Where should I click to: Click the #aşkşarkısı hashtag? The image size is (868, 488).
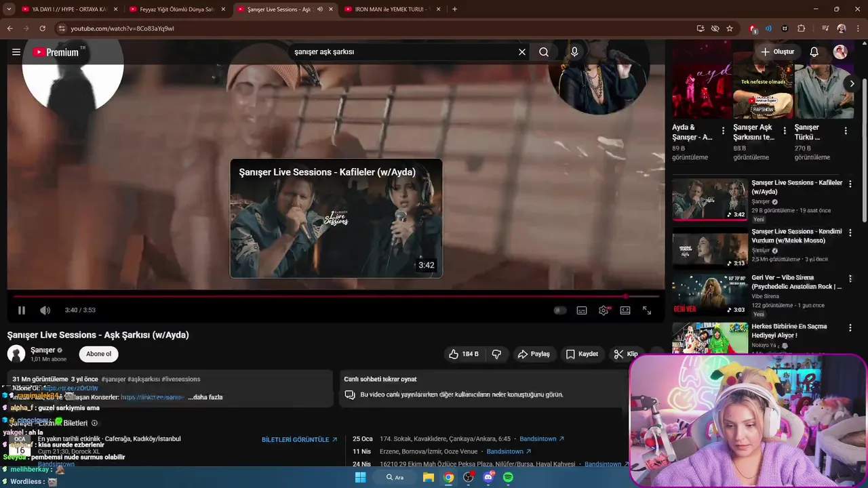[145, 380]
